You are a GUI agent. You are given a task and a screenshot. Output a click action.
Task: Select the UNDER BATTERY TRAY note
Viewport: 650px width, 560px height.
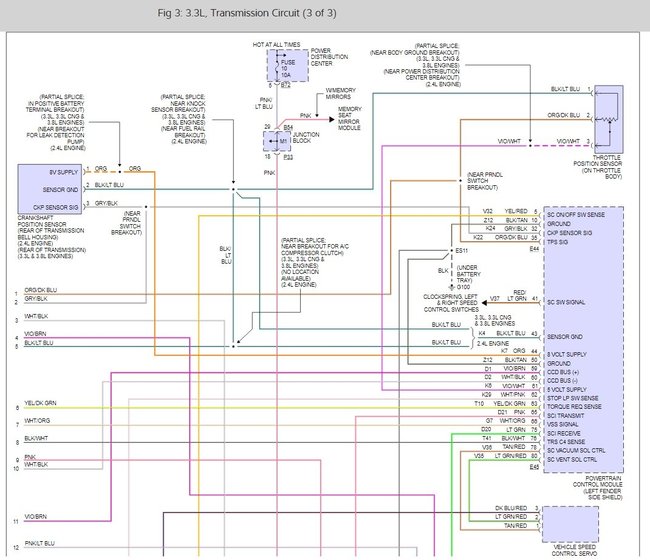[x=468, y=274]
